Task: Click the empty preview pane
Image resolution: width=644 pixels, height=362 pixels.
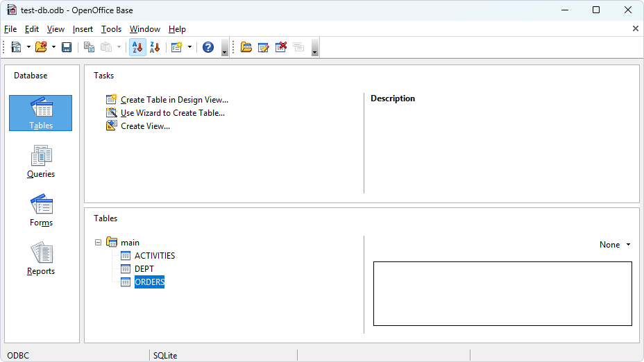Action: point(502,294)
